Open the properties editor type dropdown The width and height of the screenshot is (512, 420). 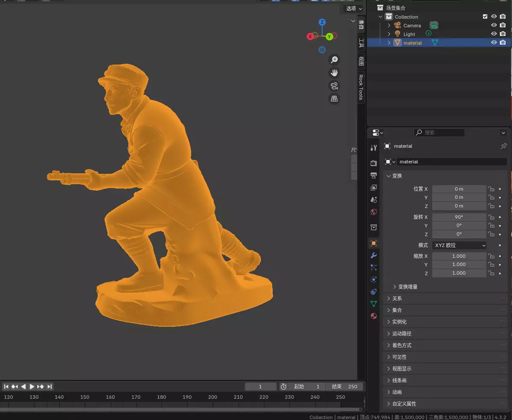pos(378,133)
